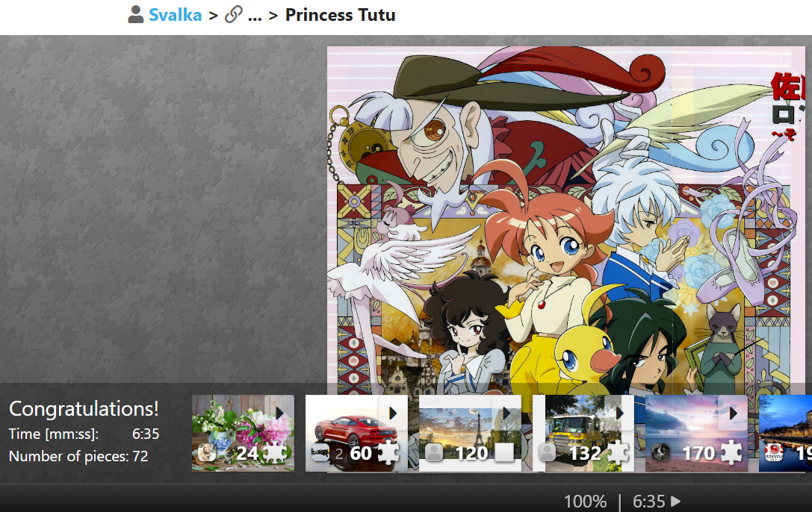Expand the breadcrumb ellipsis
The height and width of the screenshot is (512, 812).
point(255,16)
